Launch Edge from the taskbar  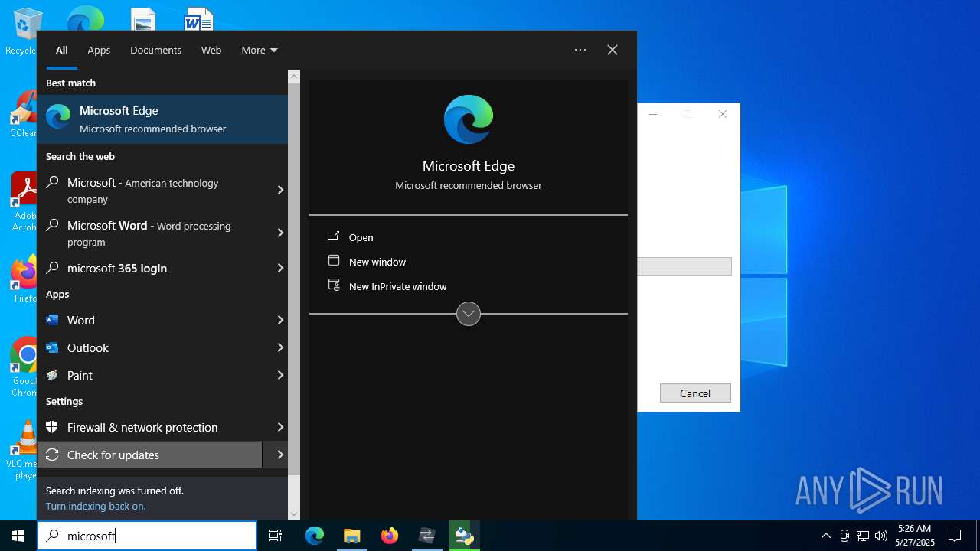point(315,536)
